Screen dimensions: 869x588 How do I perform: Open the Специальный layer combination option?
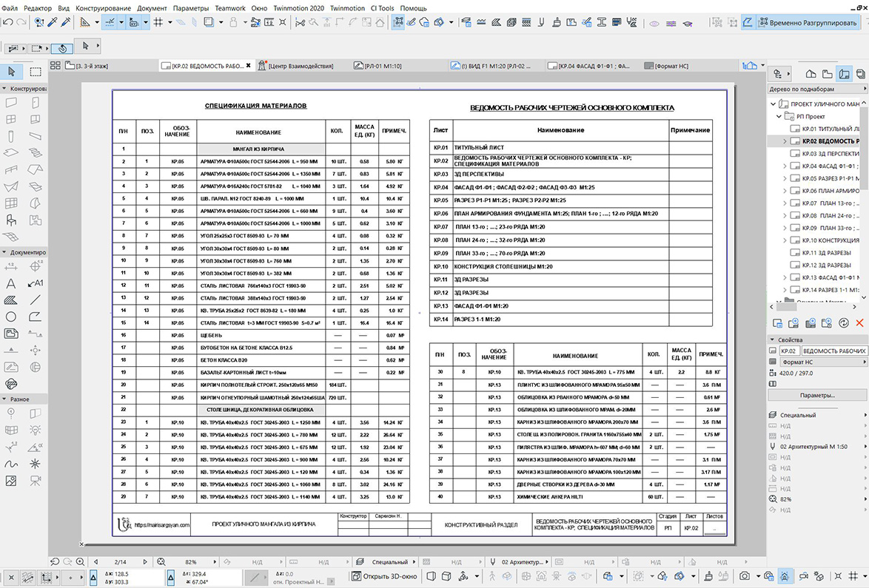tap(817, 415)
